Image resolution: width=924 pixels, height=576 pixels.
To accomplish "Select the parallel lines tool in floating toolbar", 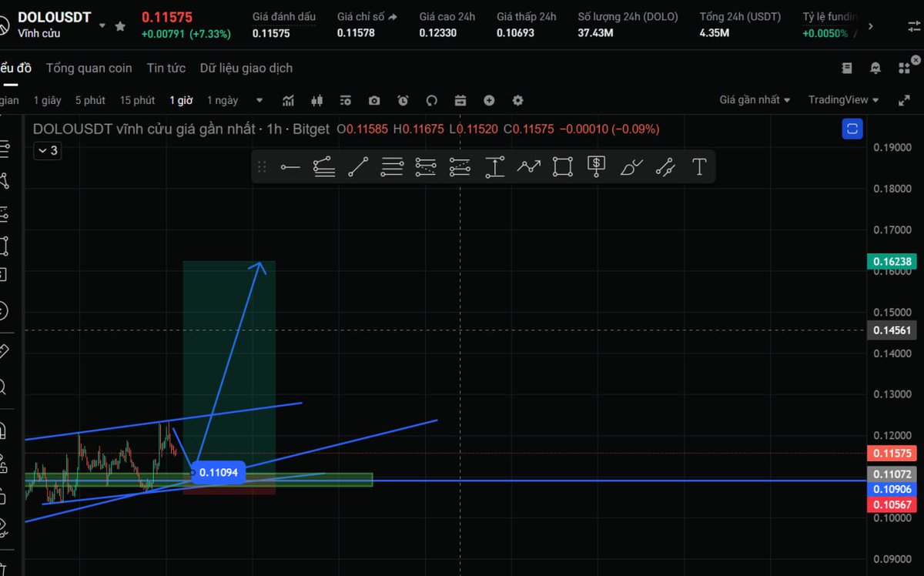I will [392, 167].
